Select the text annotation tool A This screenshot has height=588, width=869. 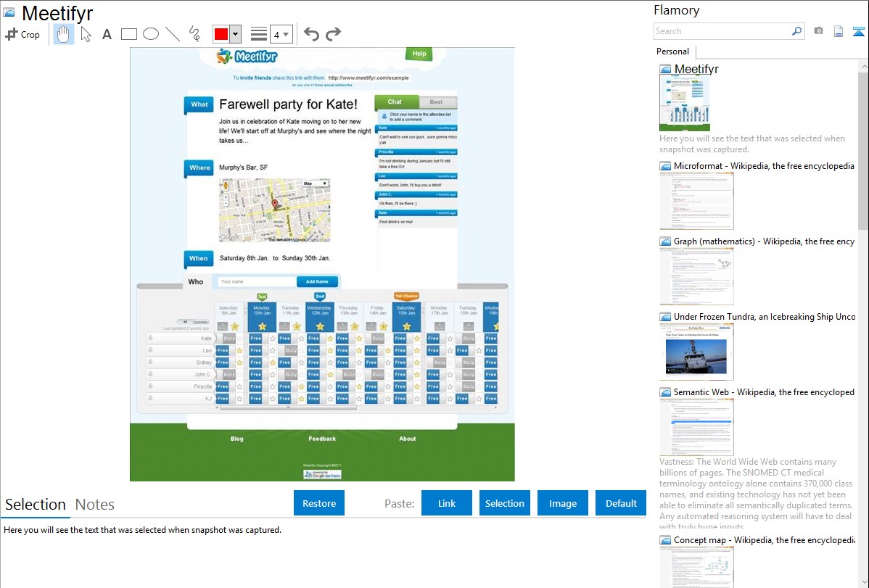pos(107,34)
